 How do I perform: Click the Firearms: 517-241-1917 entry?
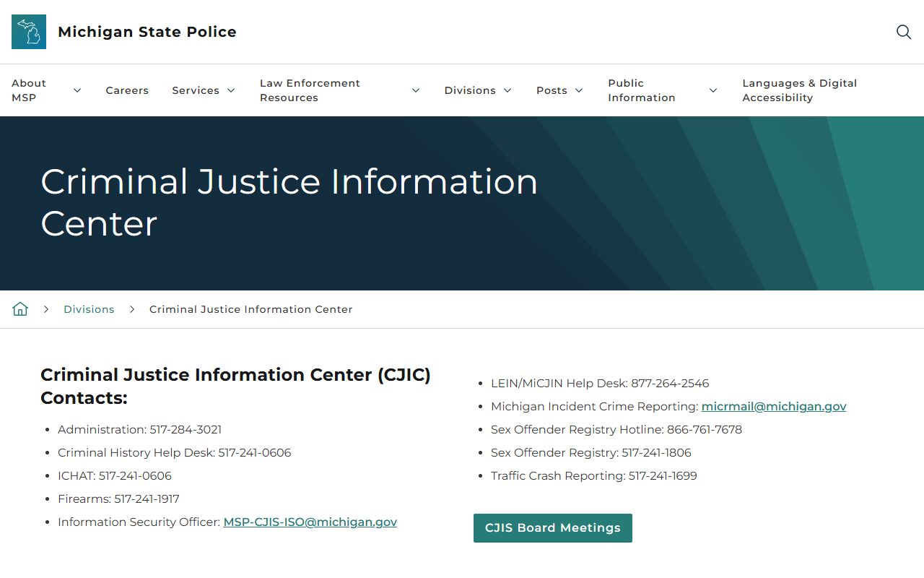(118, 499)
